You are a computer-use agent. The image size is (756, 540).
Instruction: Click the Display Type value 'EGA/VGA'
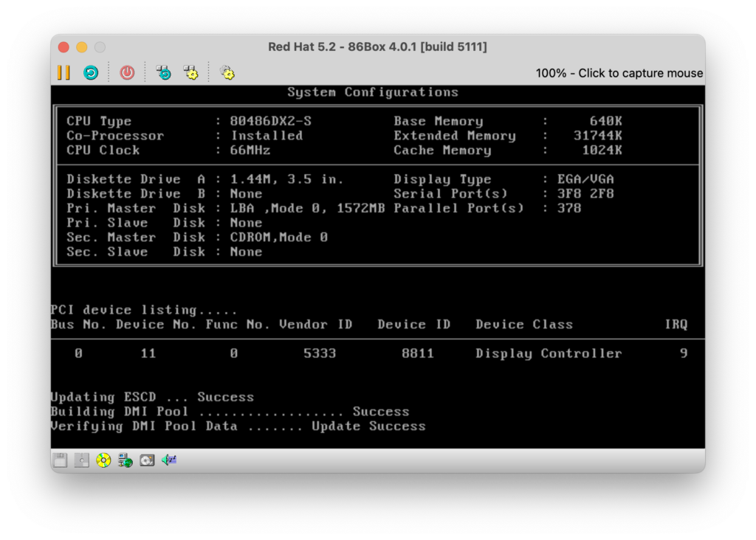pyautogui.click(x=585, y=179)
